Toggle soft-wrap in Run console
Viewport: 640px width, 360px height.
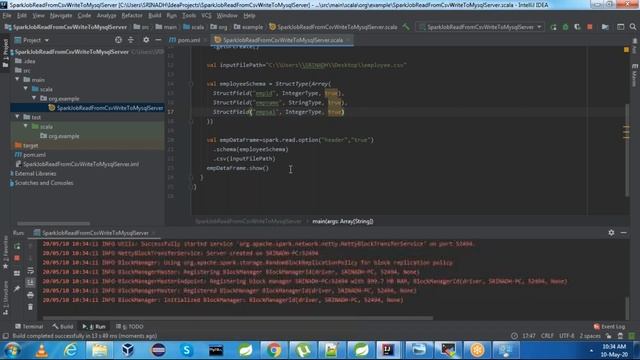30,271
